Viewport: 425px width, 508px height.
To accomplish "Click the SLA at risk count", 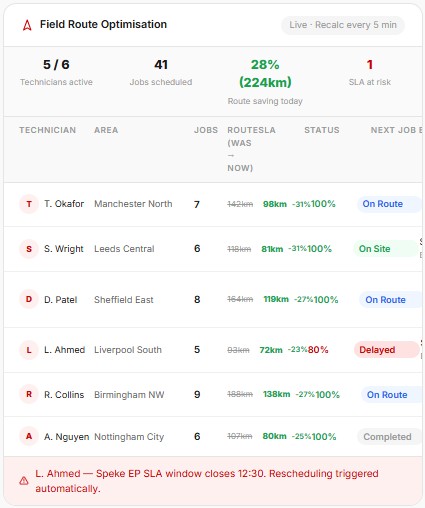I will pyautogui.click(x=370, y=65).
